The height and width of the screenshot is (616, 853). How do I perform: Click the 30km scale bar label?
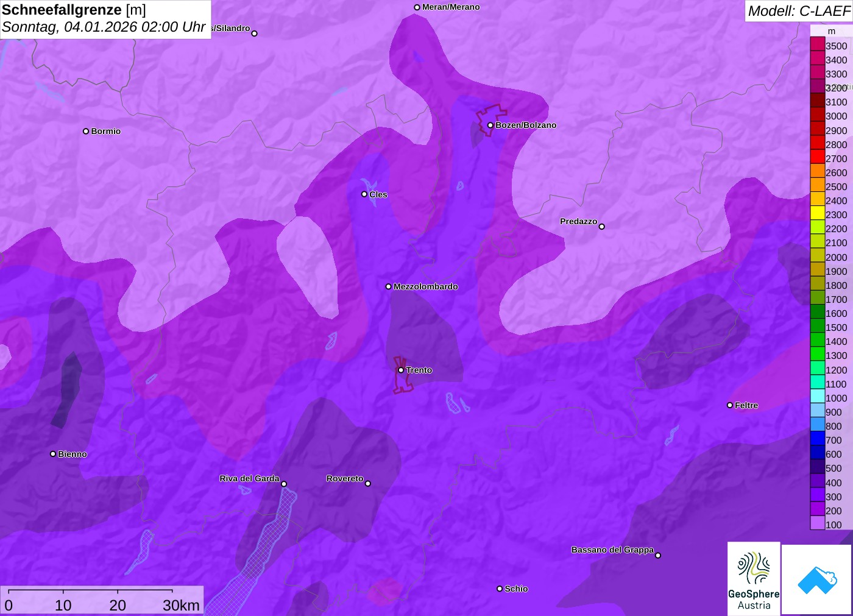click(181, 605)
